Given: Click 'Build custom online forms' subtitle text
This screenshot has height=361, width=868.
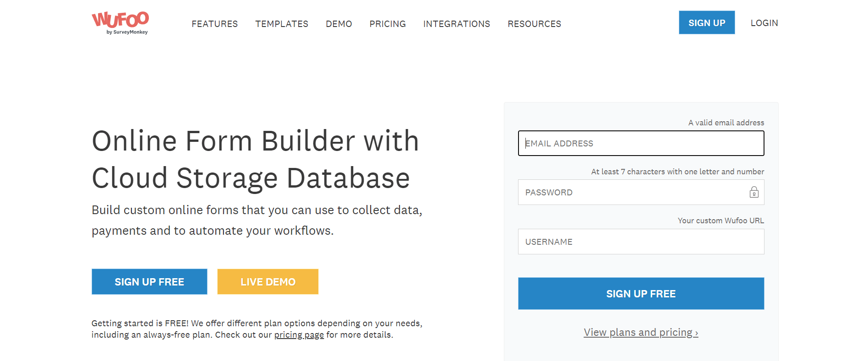Looking at the screenshot, I should 257,220.
